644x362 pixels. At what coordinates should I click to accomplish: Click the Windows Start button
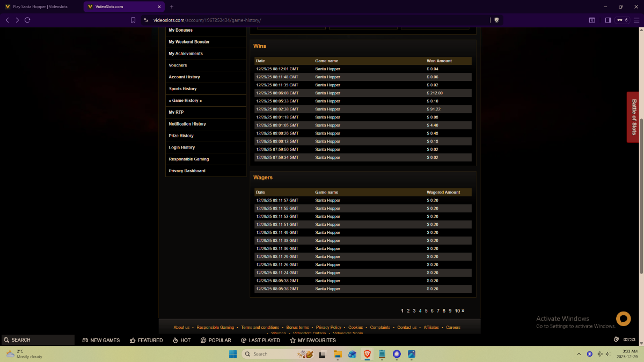point(233,354)
